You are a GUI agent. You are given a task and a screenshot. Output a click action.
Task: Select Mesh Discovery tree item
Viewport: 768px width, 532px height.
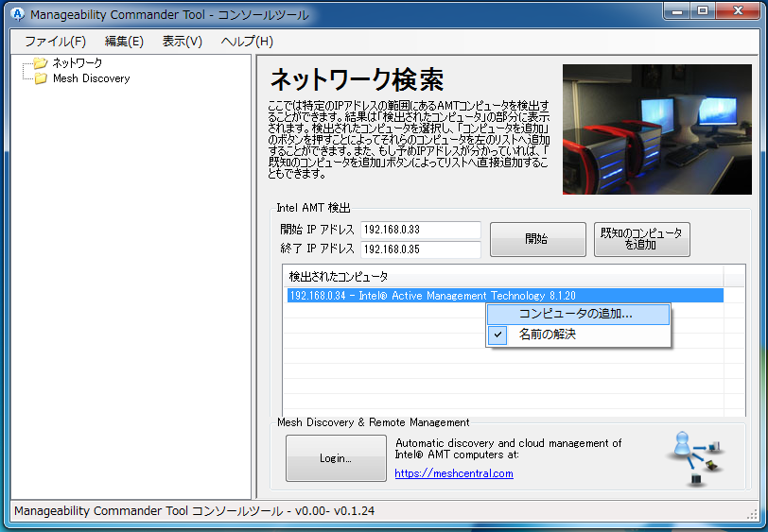click(x=91, y=78)
